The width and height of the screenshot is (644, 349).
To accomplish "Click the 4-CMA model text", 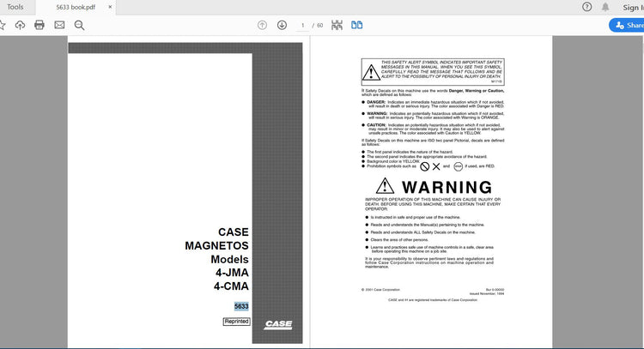I will 231,286.
